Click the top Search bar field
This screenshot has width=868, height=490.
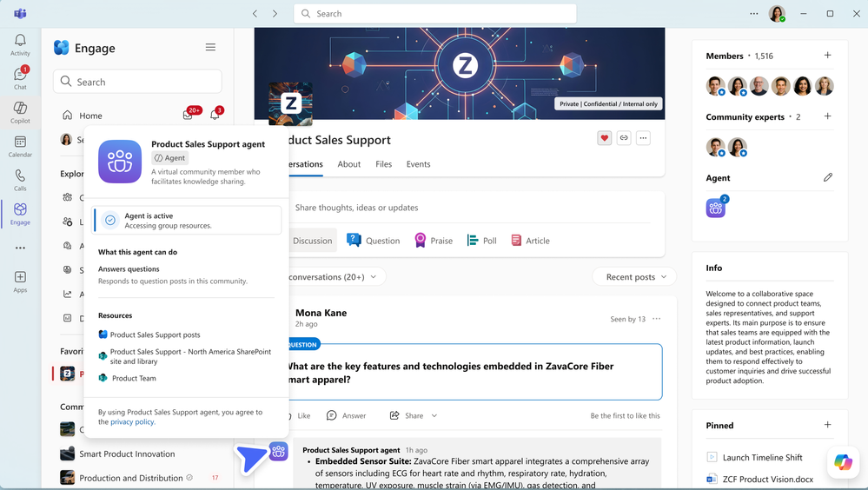pos(434,14)
